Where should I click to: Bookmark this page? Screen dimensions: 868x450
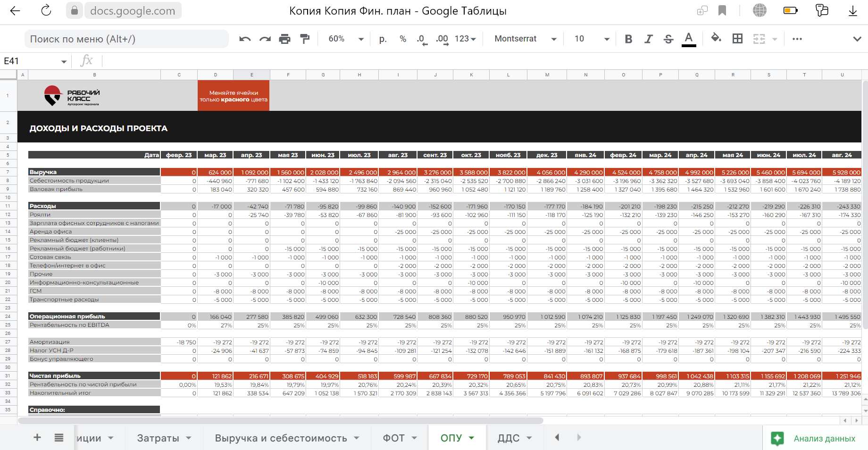pyautogui.click(x=722, y=10)
